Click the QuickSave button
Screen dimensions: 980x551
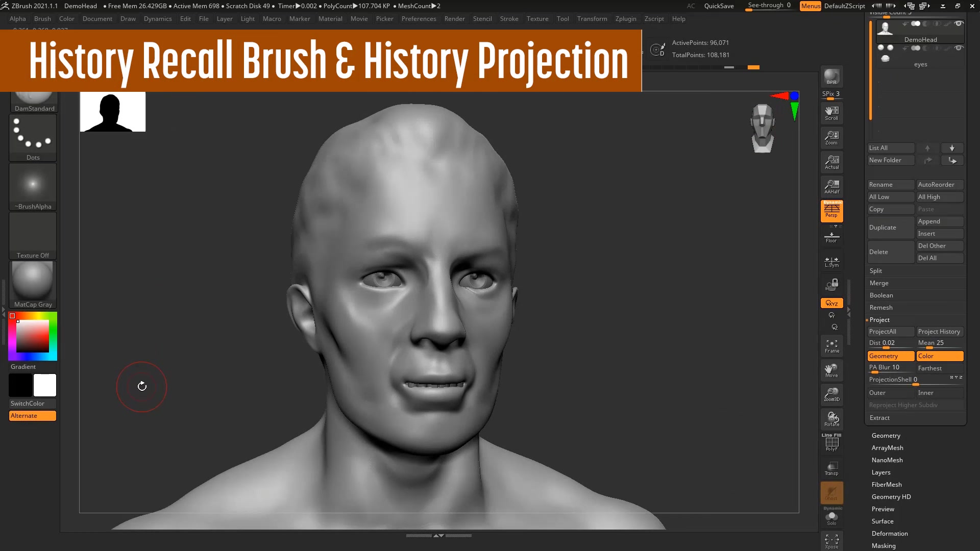point(719,6)
